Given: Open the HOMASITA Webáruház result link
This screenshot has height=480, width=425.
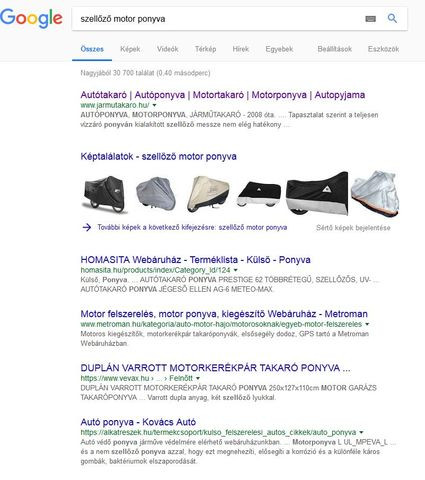Looking at the screenshot, I should click(x=195, y=260).
